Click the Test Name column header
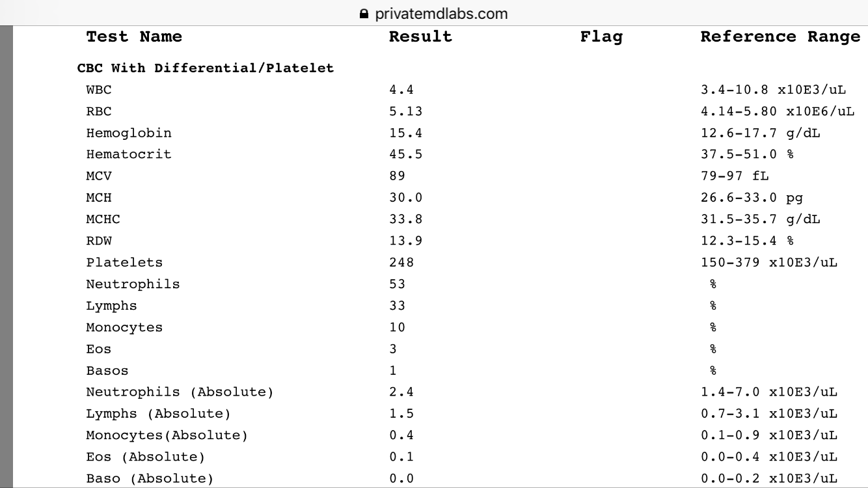This screenshot has width=868, height=488. pos(134,37)
